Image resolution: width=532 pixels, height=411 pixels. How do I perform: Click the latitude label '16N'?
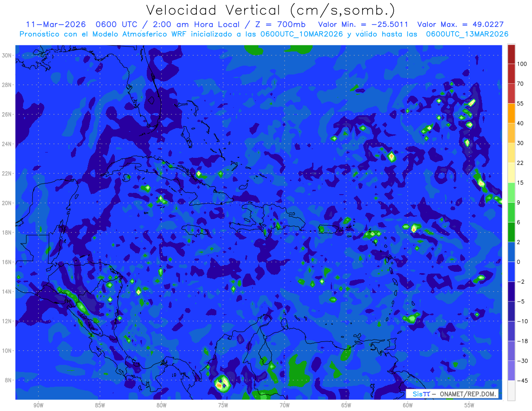[7, 262]
